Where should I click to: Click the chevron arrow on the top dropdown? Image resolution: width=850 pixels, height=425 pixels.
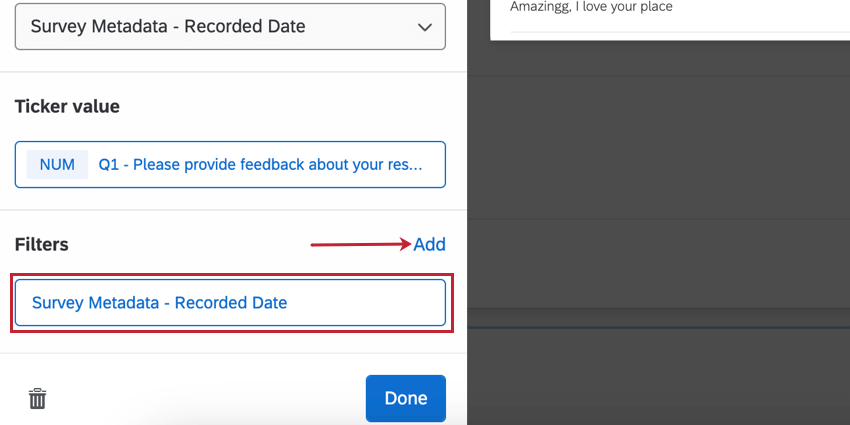(424, 27)
